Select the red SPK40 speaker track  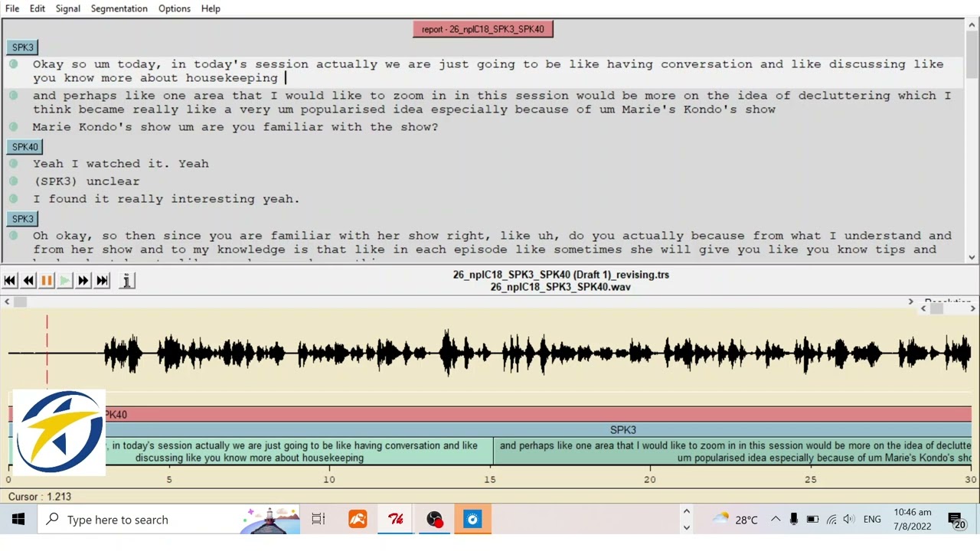point(490,415)
